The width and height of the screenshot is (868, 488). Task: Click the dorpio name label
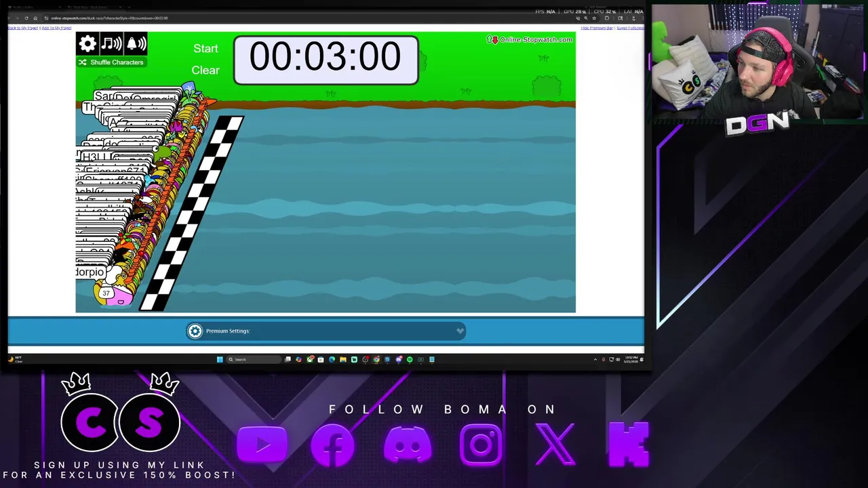[x=90, y=272]
